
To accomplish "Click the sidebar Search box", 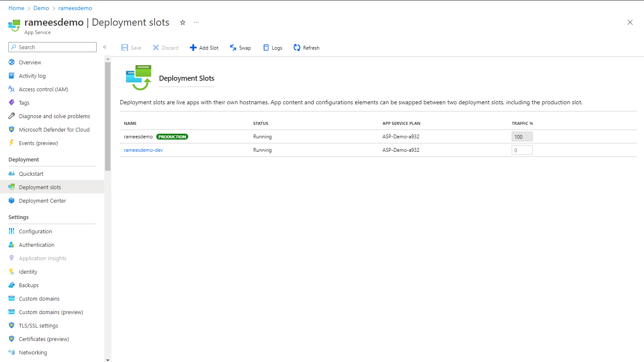I will click(x=53, y=47).
